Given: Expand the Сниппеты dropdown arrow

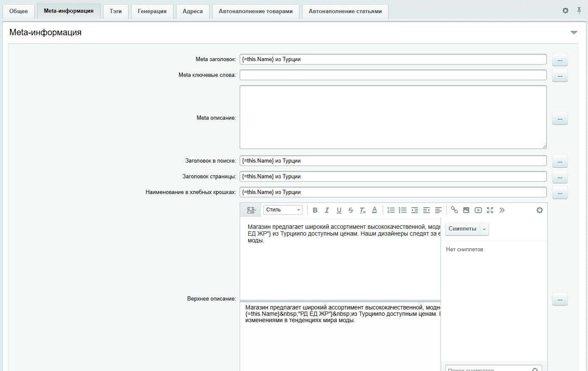Looking at the screenshot, I should (x=484, y=229).
